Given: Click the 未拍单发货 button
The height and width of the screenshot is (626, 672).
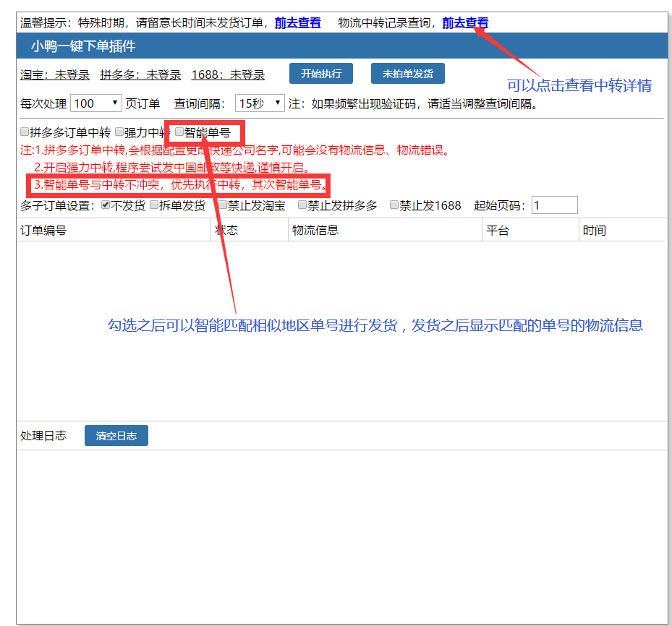Looking at the screenshot, I should [407, 73].
